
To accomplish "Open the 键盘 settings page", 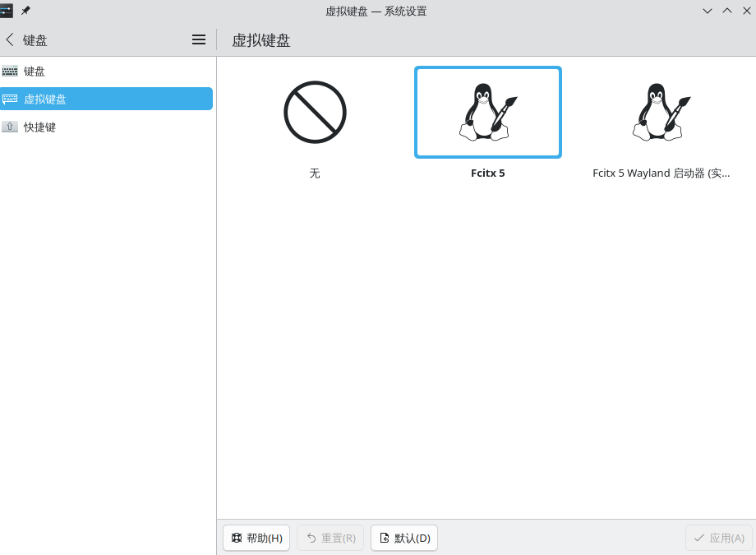I will [x=35, y=72].
